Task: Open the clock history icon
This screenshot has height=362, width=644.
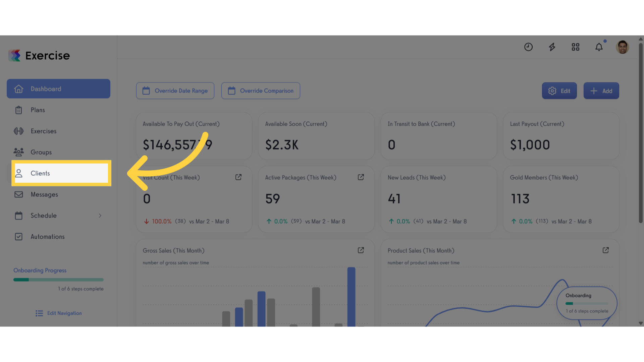Action: [528, 47]
